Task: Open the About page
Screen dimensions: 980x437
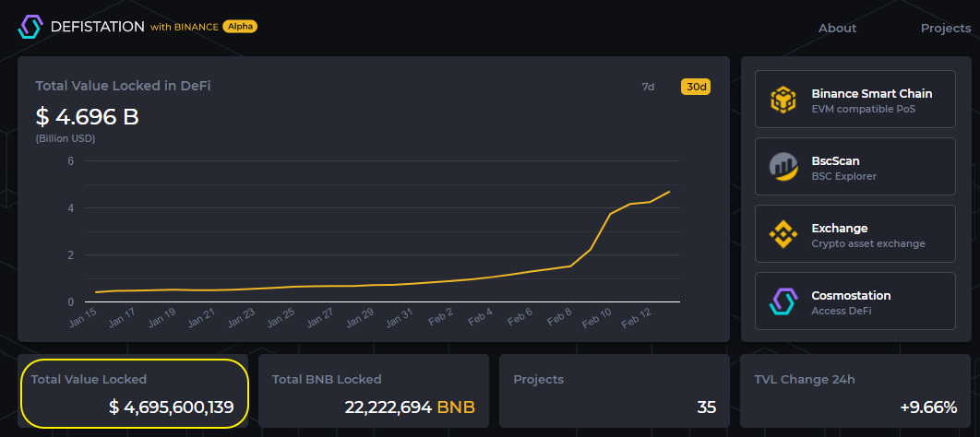Action: 838,28
